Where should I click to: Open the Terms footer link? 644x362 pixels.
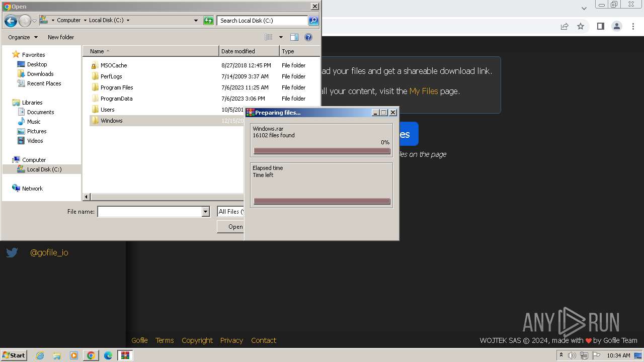click(x=165, y=340)
